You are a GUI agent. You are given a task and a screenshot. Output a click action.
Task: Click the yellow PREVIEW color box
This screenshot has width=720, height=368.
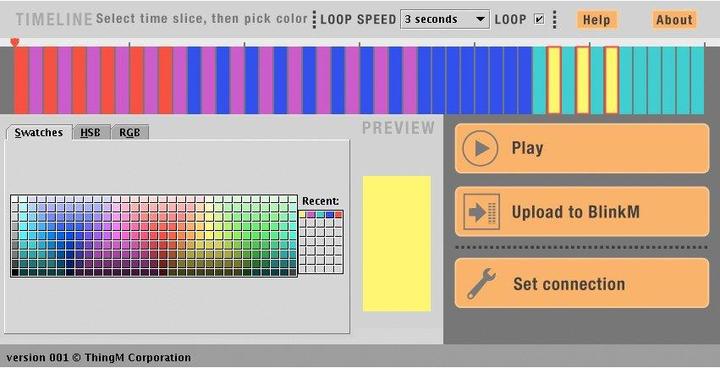tap(397, 243)
